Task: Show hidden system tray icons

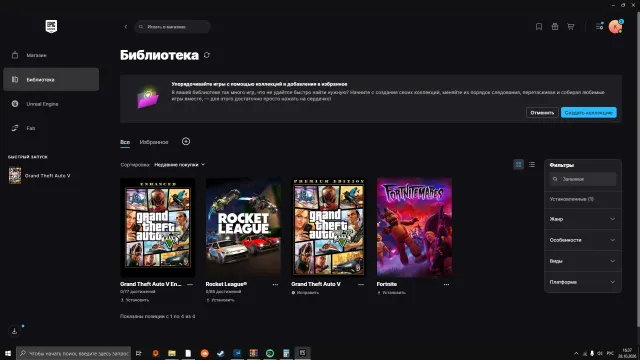Action: 576,353
